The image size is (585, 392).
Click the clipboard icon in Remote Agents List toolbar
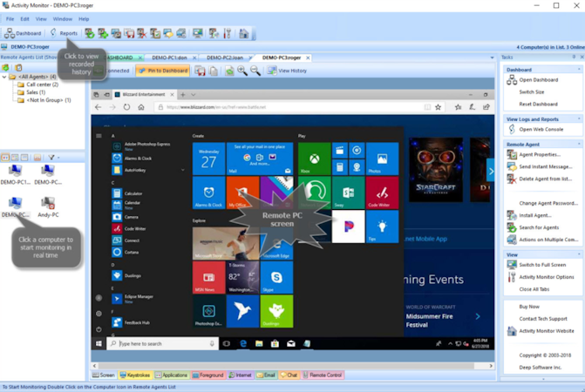point(18,67)
